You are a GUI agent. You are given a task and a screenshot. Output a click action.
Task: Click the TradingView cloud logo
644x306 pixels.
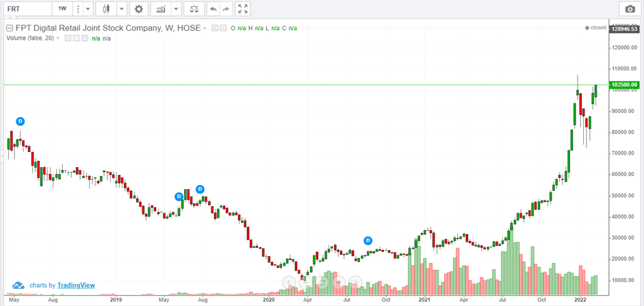18,285
